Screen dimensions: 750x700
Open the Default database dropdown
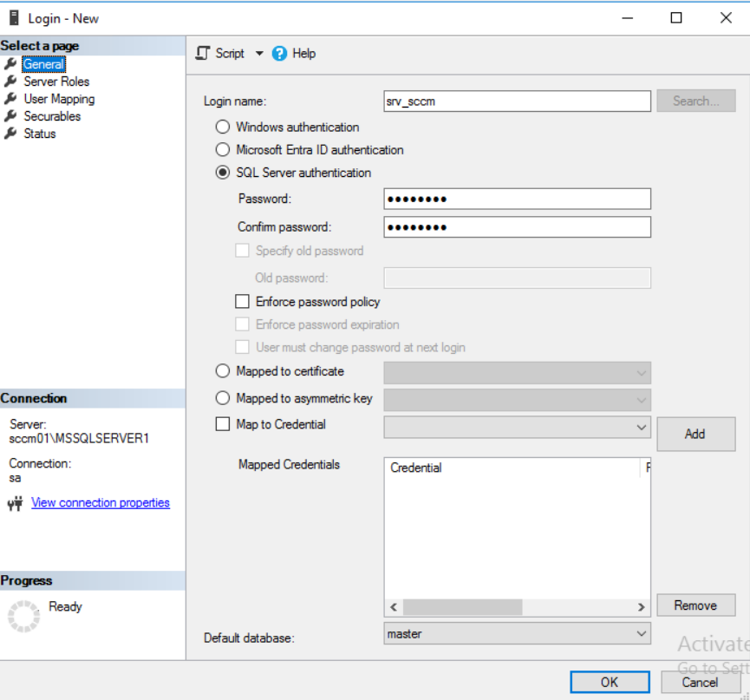(642, 633)
